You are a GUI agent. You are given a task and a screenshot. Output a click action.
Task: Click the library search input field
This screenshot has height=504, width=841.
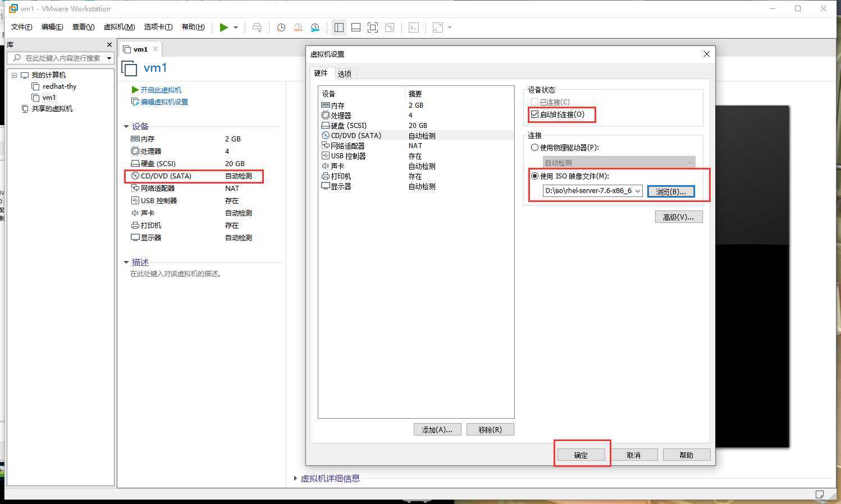pyautogui.click(x=62, y=58)
